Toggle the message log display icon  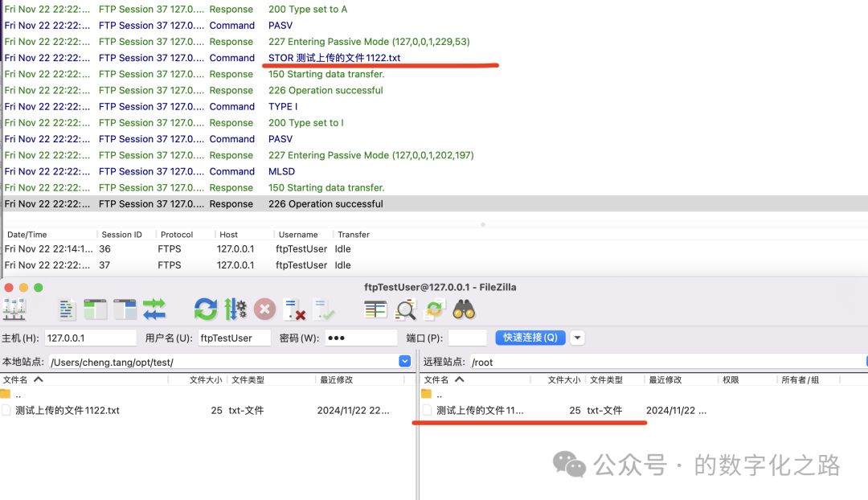pos(67,309)
